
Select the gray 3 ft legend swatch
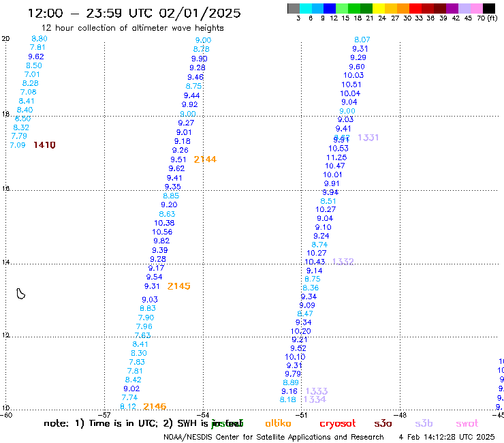(294, 8)
